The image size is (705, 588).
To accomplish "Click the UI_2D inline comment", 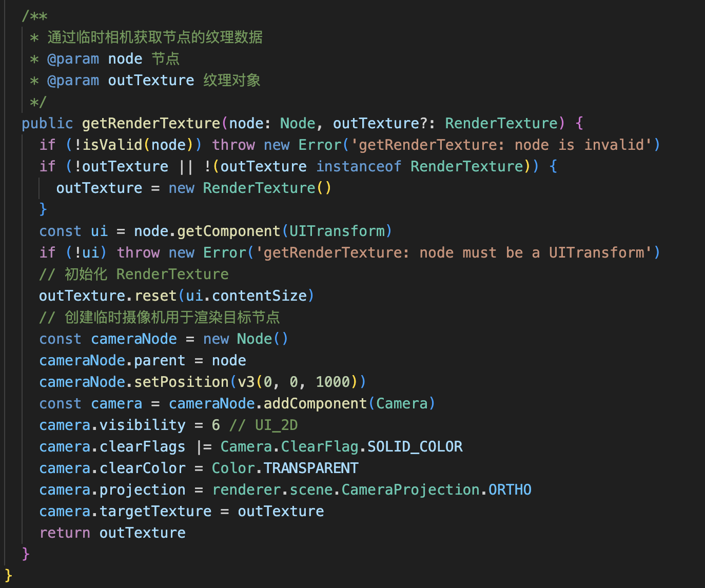I will tap(276, 425).
